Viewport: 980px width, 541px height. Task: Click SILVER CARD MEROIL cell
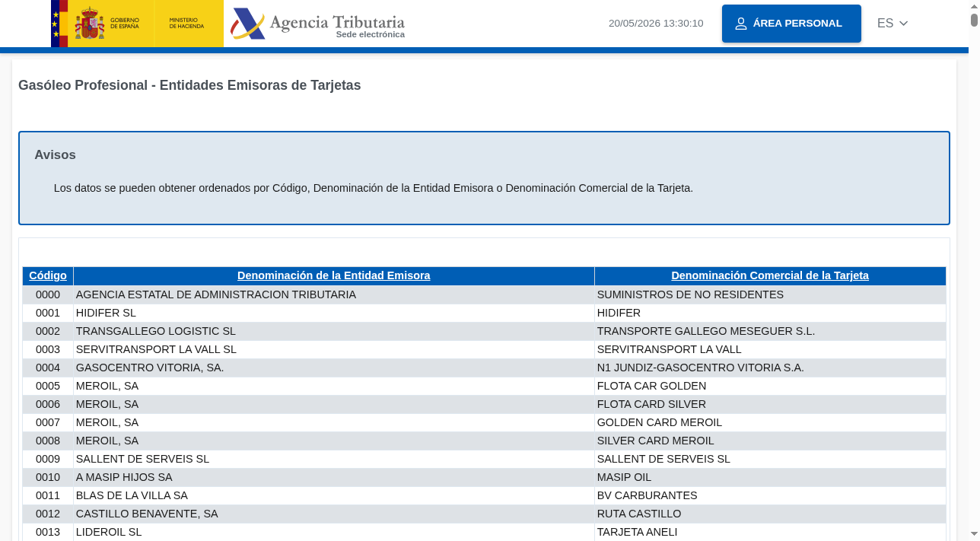(770, 441)
